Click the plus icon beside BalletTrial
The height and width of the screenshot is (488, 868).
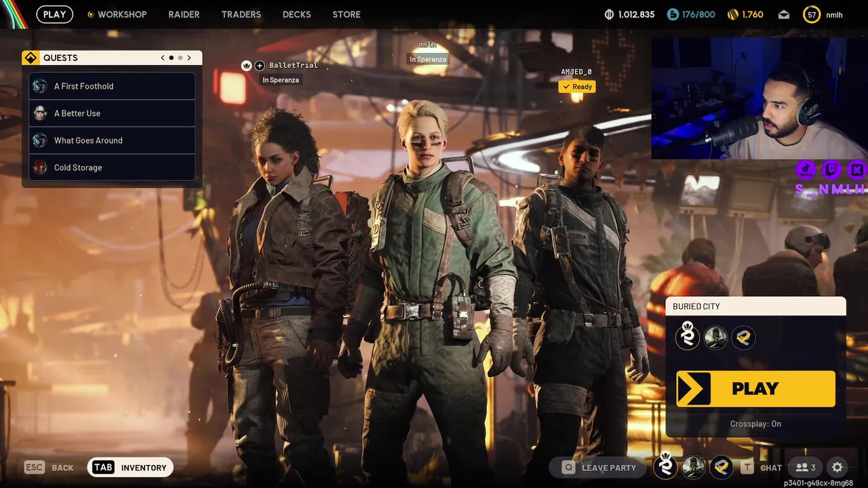pos(259,66)
